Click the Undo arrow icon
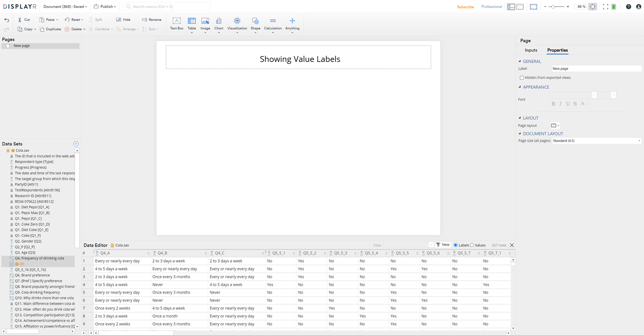This screenshot has width=644, height=335. pyautogui.click(x=7, y=20)
